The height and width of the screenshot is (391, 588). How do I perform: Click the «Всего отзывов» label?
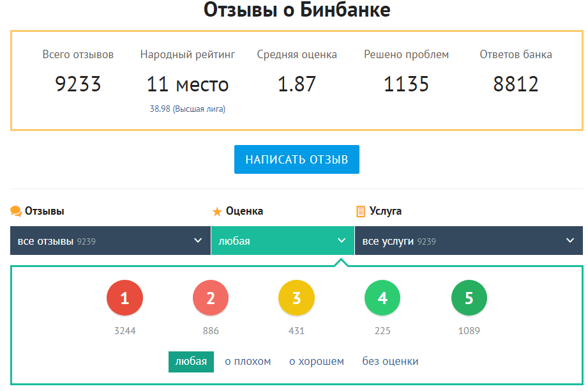tap(78, 55)
